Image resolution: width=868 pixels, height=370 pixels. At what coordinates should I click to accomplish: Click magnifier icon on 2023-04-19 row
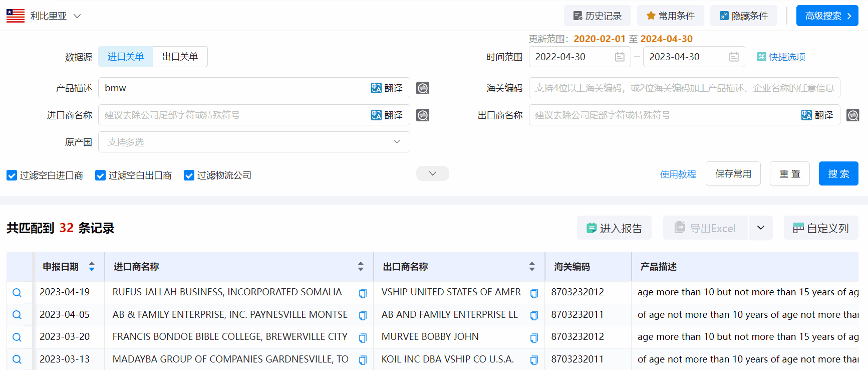coord(17,293)
